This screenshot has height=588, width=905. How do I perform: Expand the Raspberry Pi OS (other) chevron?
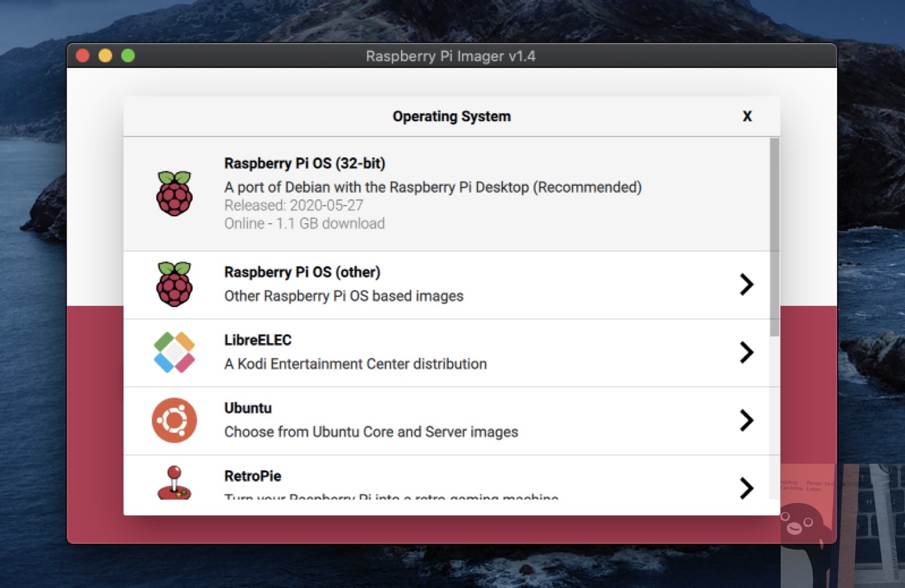click(747, 285)
